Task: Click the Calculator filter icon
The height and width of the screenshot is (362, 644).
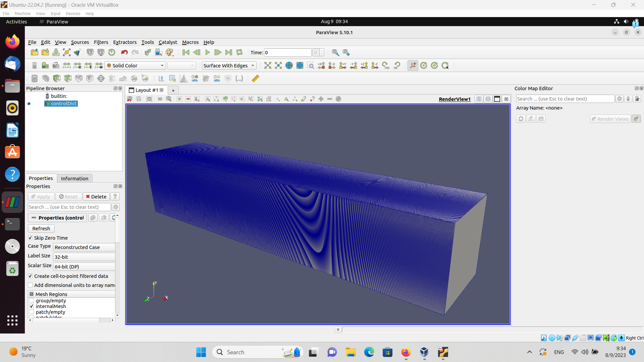Action: 34,78
